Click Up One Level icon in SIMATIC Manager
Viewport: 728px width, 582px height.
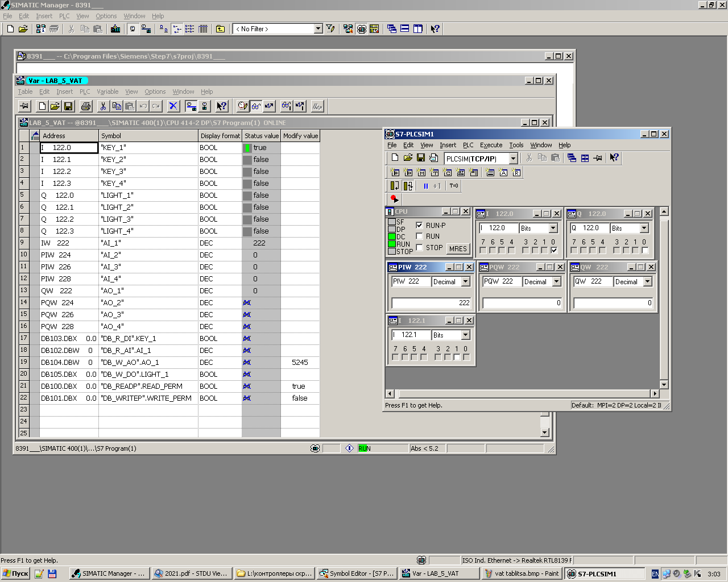pyautogui.click(x=220, y=29)
